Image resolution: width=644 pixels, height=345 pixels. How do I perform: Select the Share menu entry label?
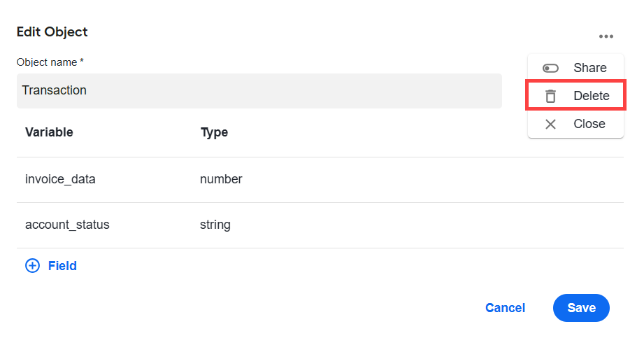point(589,67)
